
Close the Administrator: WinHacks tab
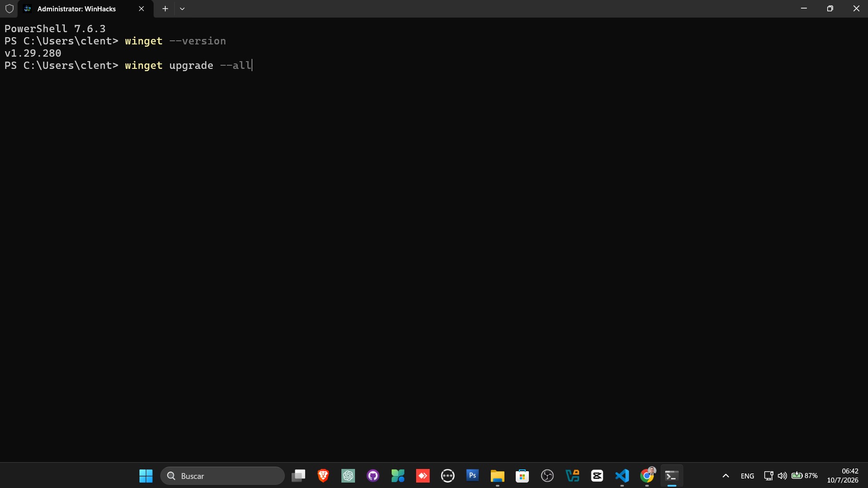(141, 9)
